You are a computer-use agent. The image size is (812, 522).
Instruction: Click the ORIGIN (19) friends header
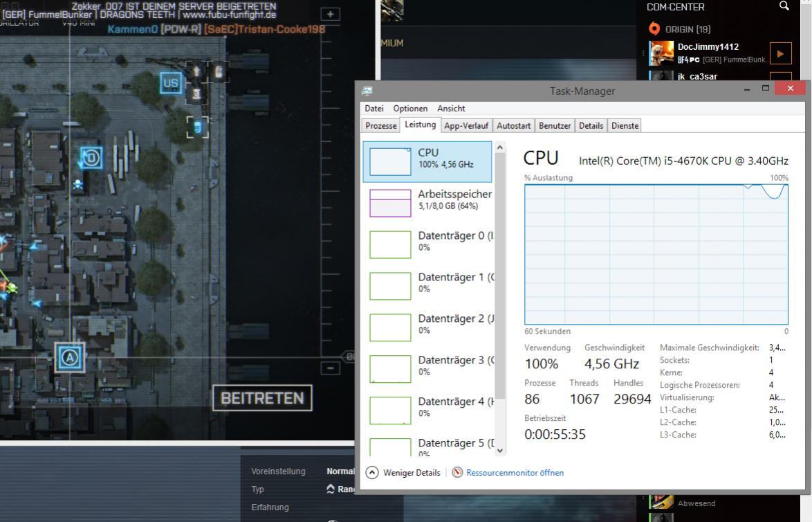pos(688,30)
